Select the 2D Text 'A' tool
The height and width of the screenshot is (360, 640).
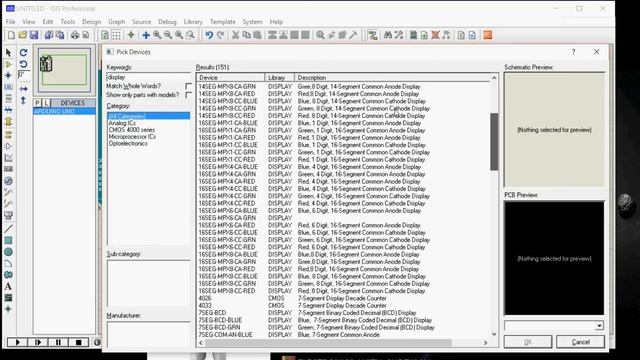pyautogui.click(x=8, y=286)
